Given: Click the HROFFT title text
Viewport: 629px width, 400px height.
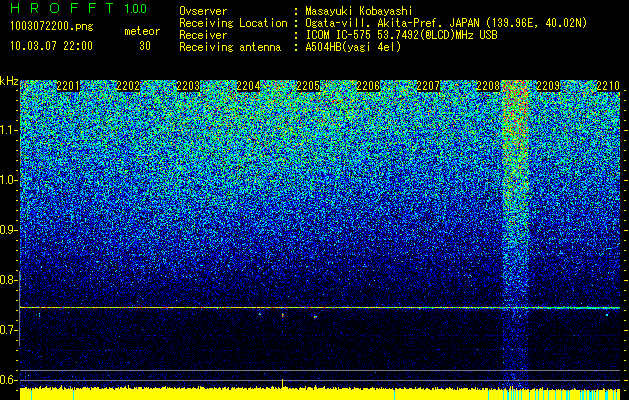Looking at the screenshot, I should pos(62,8).
